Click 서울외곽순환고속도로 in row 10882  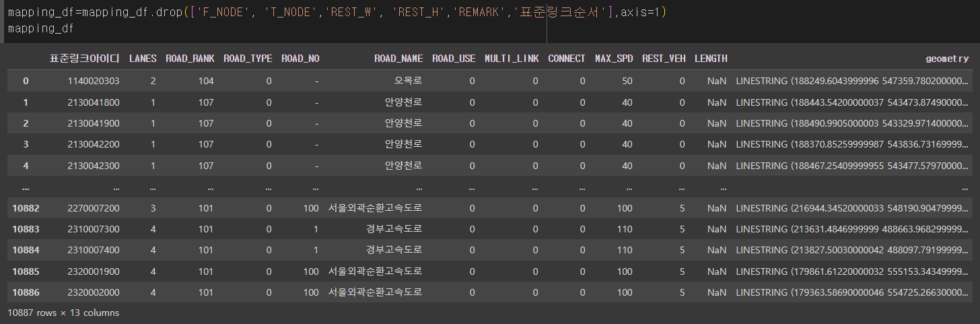click(376, 209)
